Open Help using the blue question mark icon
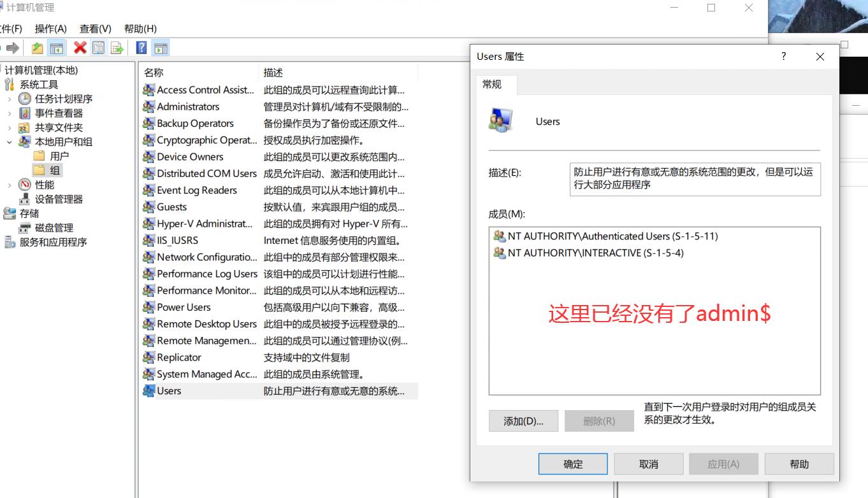The width and height of the screenshot is (868, 498). point(140,47)
